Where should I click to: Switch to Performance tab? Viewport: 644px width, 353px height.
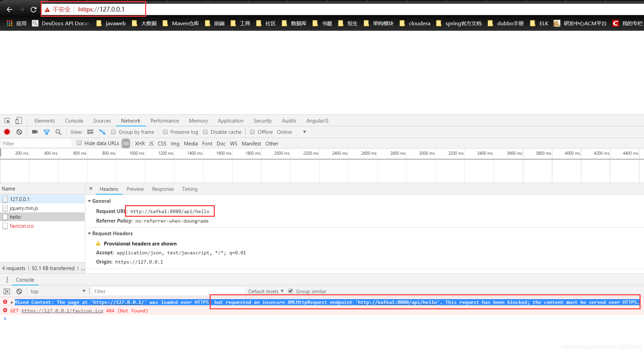pyautogui.click(x=165, y=121)
